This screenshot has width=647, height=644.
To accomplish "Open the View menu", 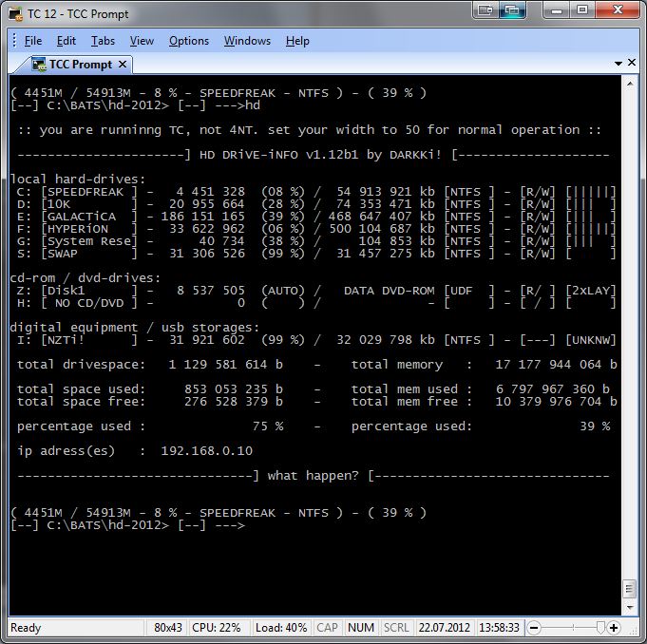I will click(x=142, y=41).
